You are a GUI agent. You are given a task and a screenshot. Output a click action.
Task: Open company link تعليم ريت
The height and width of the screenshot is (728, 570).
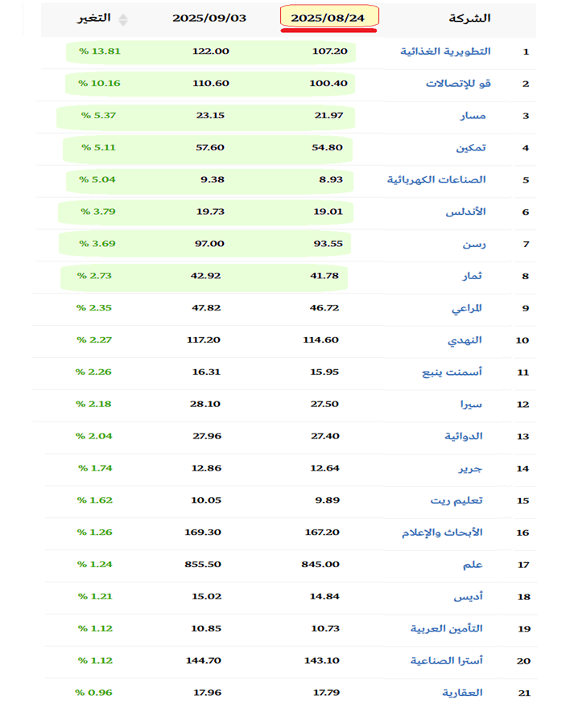[456, 500]
